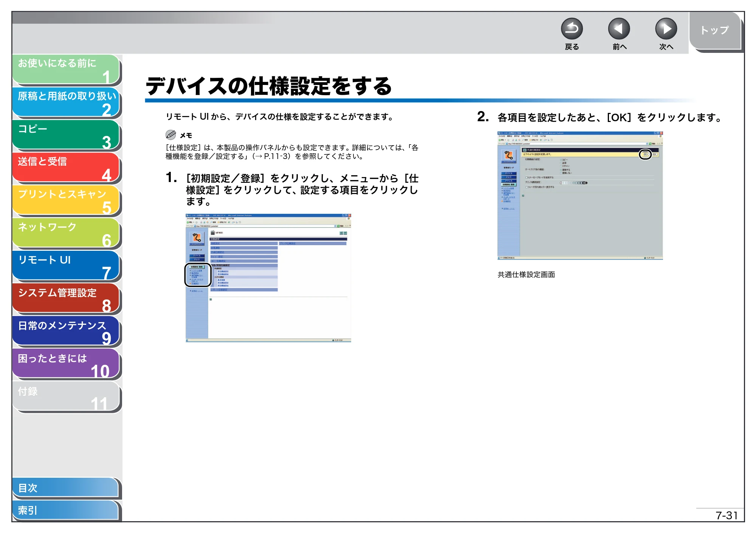756x534 pixels.
Task: Open chapter 3 コピー
Action: point(66,135)
